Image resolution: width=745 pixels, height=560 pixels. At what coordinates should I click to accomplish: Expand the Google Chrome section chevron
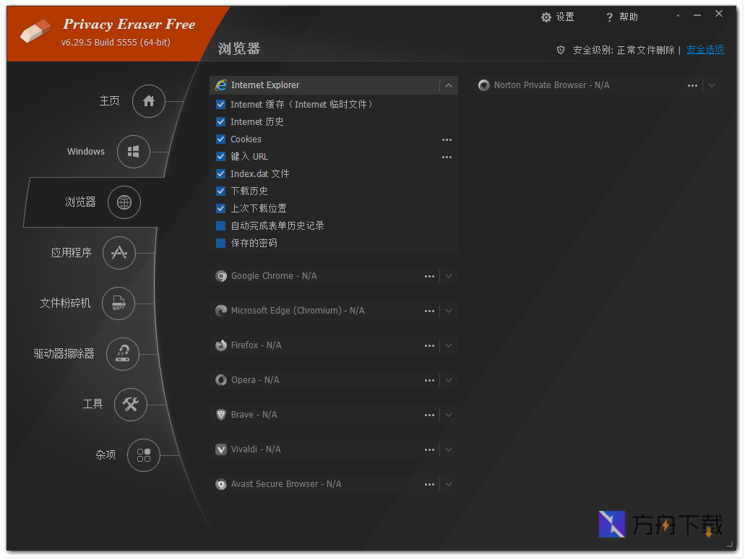(x=449, y=276)
